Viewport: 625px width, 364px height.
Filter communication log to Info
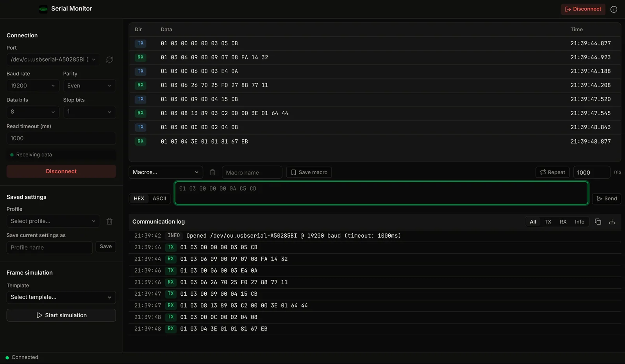[580, 222]
